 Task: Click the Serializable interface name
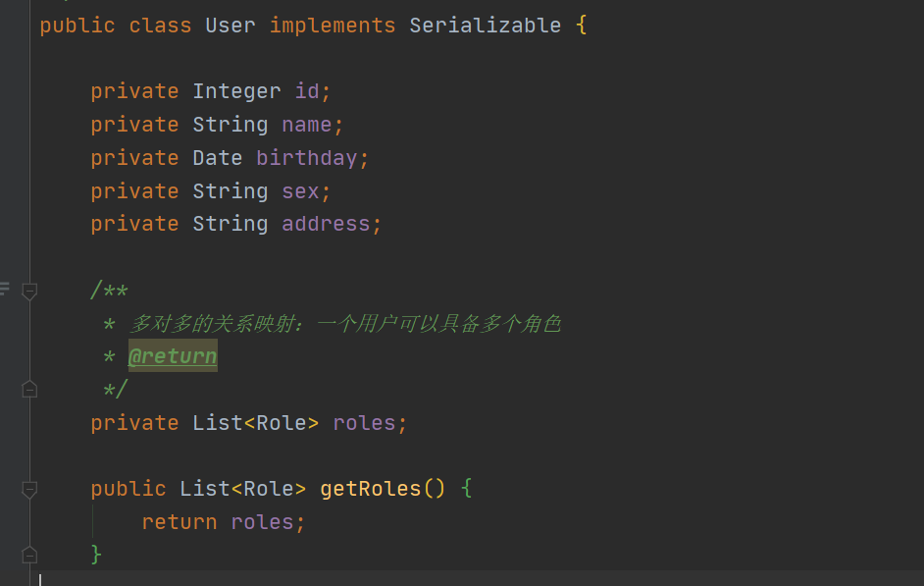[485, 26]
